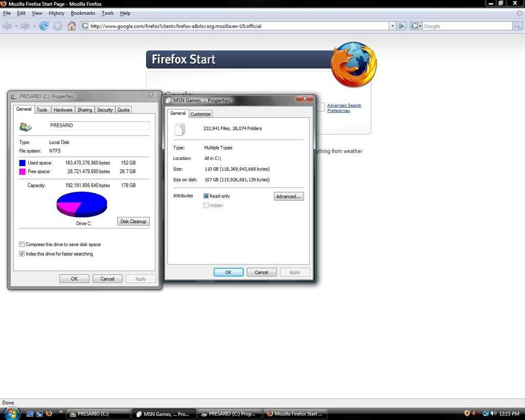Click the PRESARIO drive name input field
The width and height of the screenshot is (525, 420).
(99, 126)
